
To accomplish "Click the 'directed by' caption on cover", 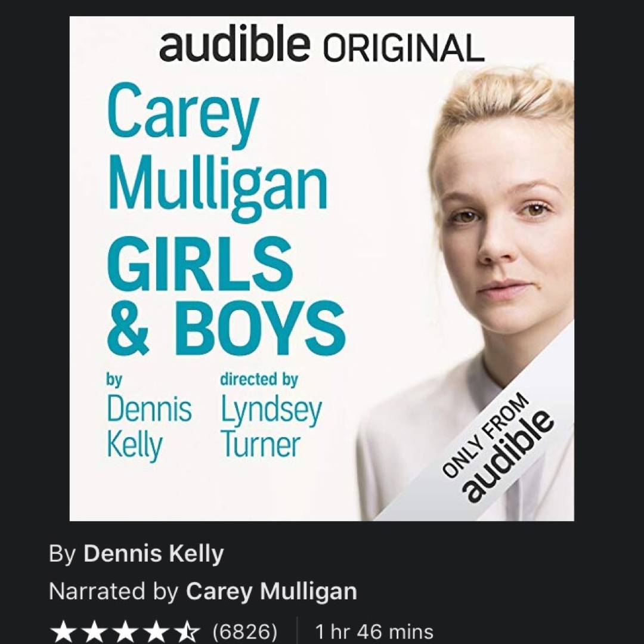I will (x=259, y=379).
